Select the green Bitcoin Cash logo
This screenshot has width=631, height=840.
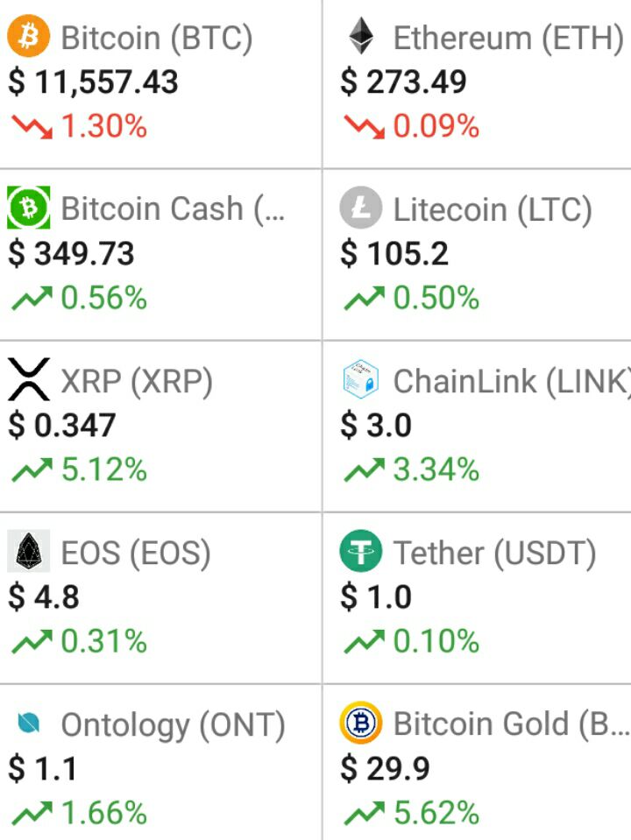coord(29,208)
